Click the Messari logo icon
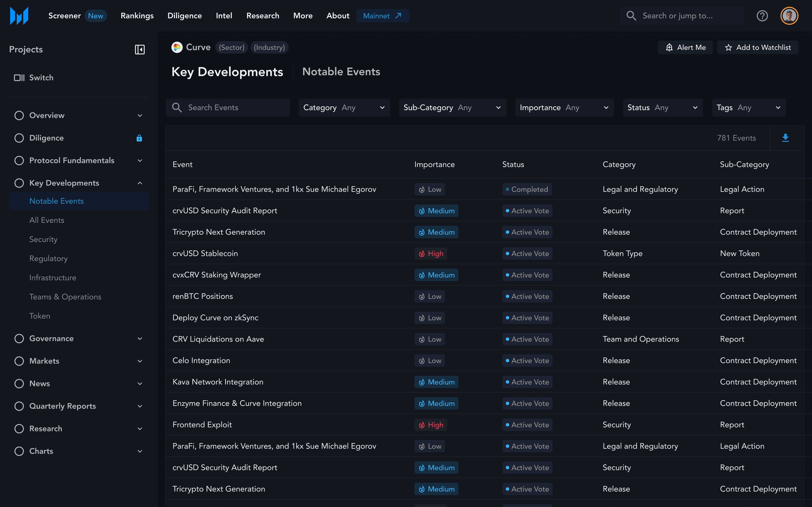 pyautogui.click(x=19, y=16)
